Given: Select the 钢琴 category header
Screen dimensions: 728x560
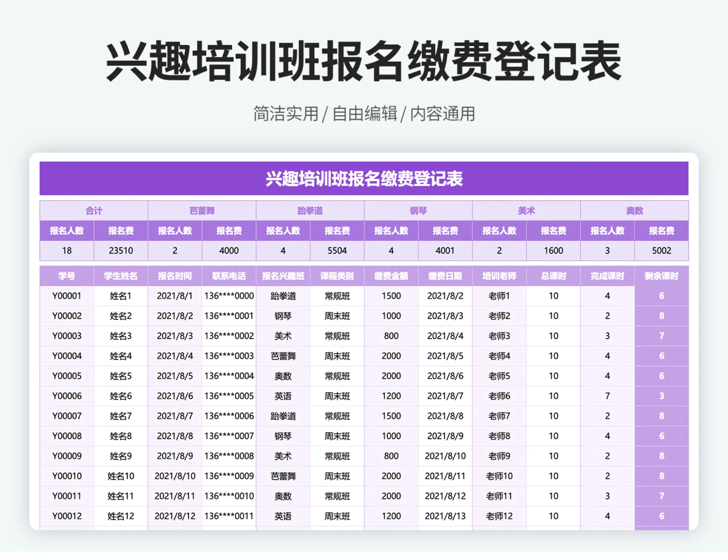Looking at the screenshot, I should tap(418, 211).
